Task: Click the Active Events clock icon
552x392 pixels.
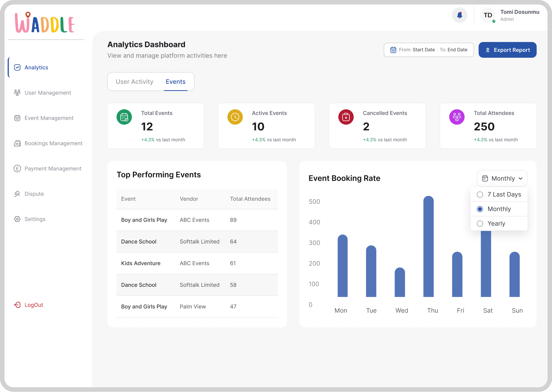Action: [x=235, y=117]
